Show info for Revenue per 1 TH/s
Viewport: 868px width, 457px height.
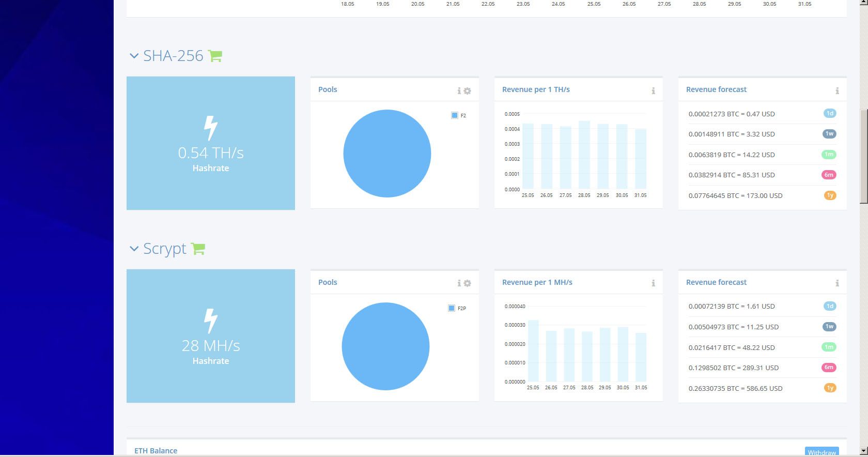point(653,91)
